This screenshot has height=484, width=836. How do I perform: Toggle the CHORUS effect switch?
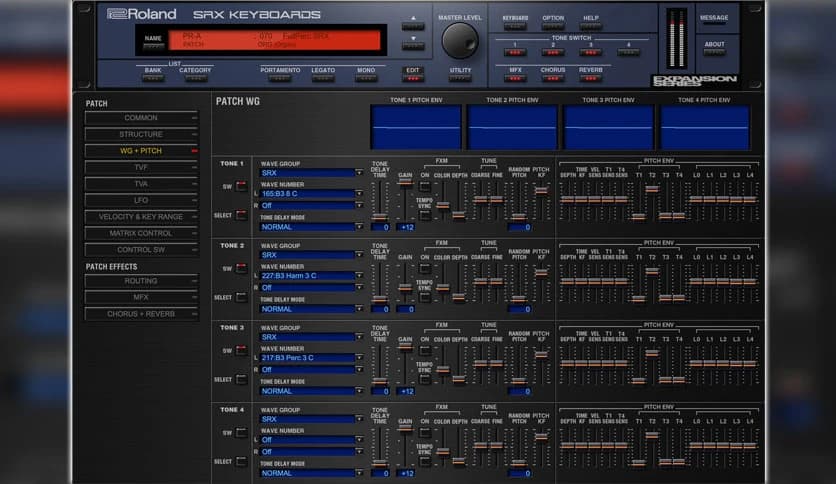tap(553, 78)
